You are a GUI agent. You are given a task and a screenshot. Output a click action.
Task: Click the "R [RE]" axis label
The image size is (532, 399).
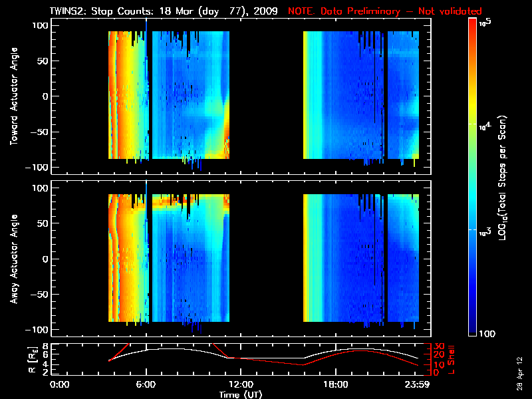coord(32,360)
